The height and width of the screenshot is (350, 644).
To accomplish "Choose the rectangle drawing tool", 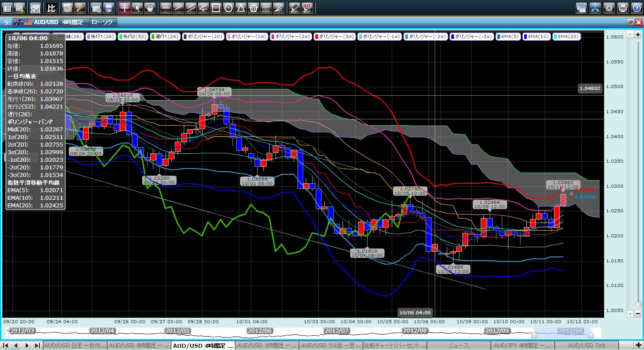I will pos(216,8).
